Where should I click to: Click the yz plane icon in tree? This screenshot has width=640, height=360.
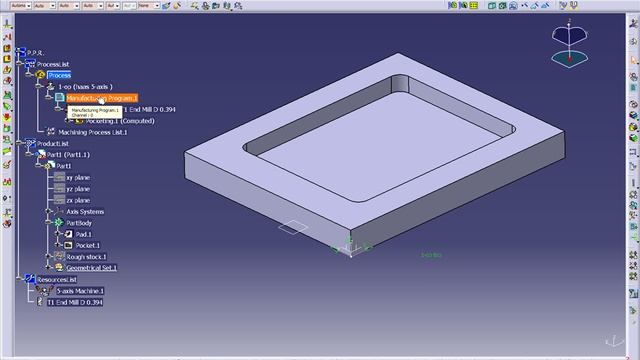pos(60,189)
